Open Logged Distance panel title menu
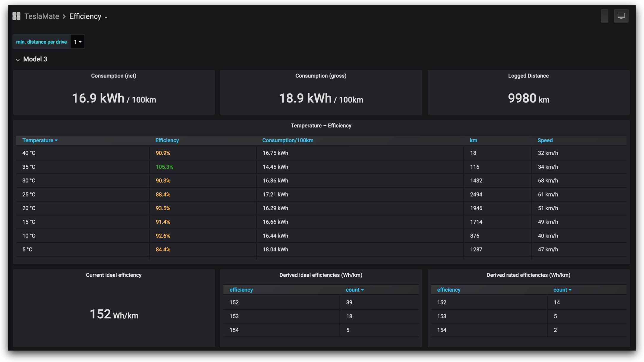Viewport: 644px width, 362px height. coord(528,76)
